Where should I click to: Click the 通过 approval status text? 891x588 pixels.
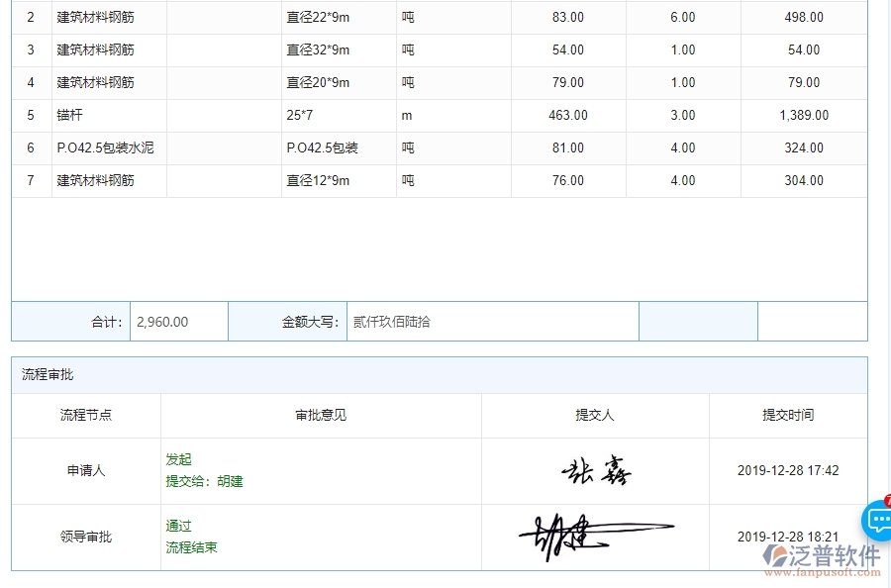pyautogui.click(x=177, y=526)
